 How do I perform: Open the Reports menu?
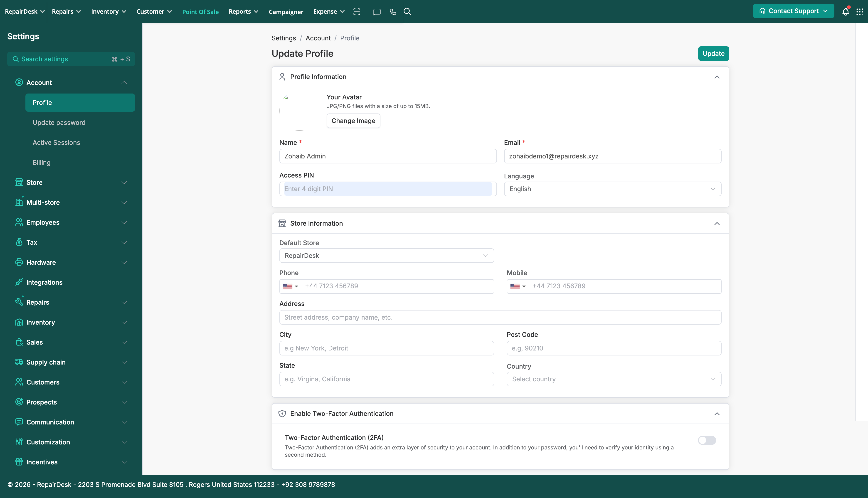click(x=243, y=12)
